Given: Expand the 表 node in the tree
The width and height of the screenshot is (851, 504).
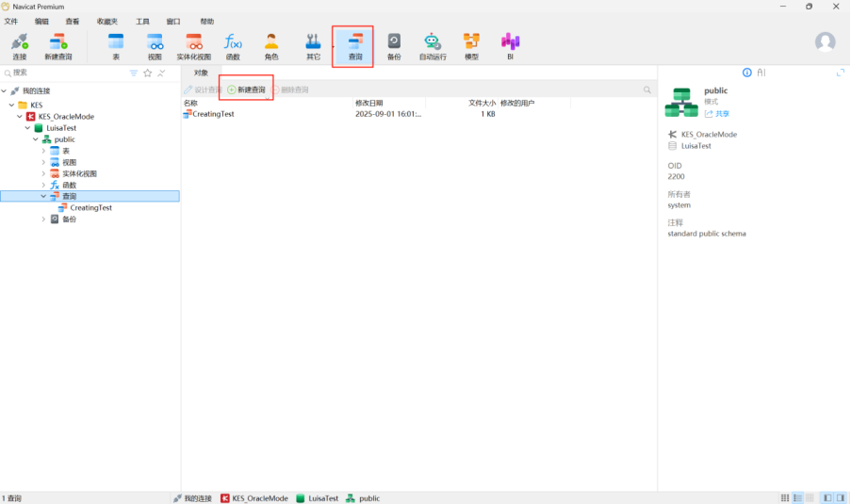Looking at the screenshot, I should pos(43,151).
